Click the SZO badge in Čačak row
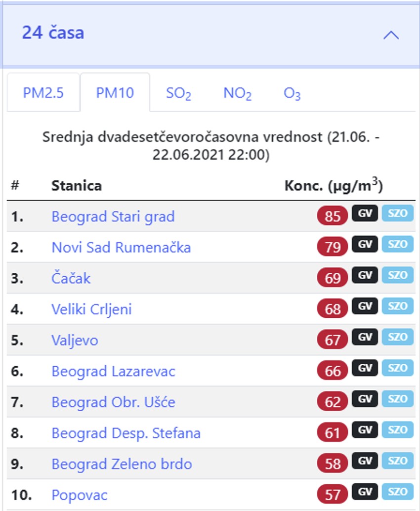This screenshot has width=420, height=511. 397,275
